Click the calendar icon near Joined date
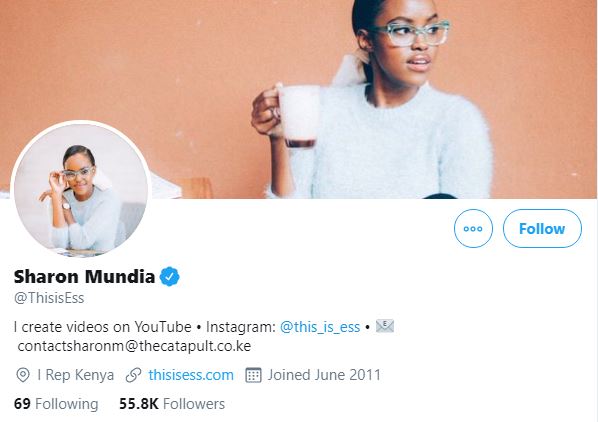This screenshot has height=422, width=598. tap(253, 375)
